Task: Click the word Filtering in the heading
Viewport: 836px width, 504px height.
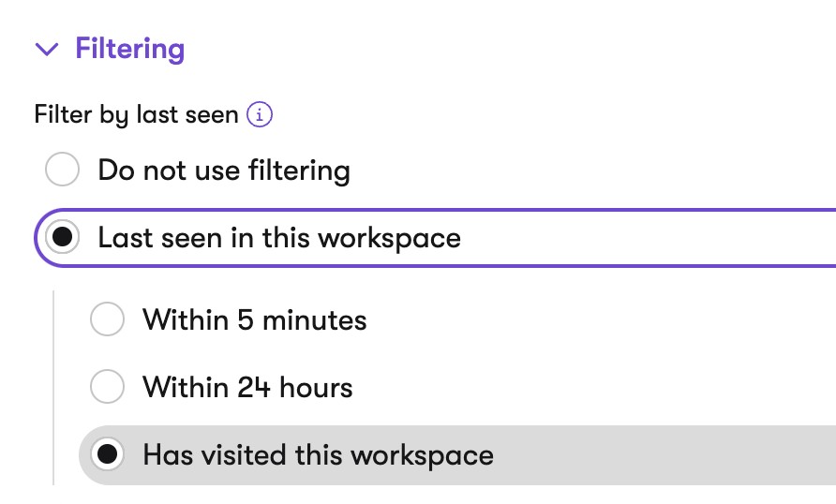Action: point(130,49)
